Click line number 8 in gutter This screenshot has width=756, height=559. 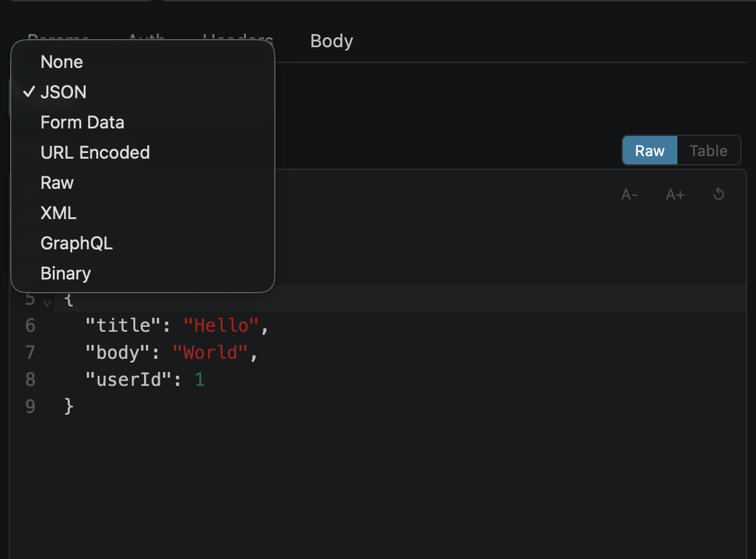pyautogui.click(x=30, y=380)
